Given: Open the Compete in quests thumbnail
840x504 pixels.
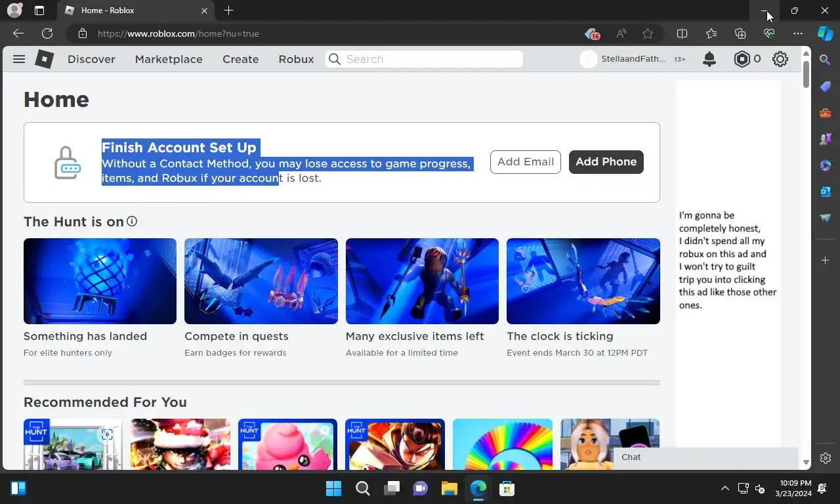Looking at the screenshot, I should click(261, 281).
